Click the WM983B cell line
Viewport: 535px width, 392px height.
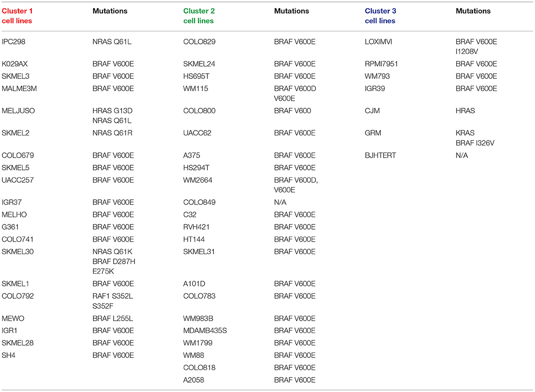(198, 319)
